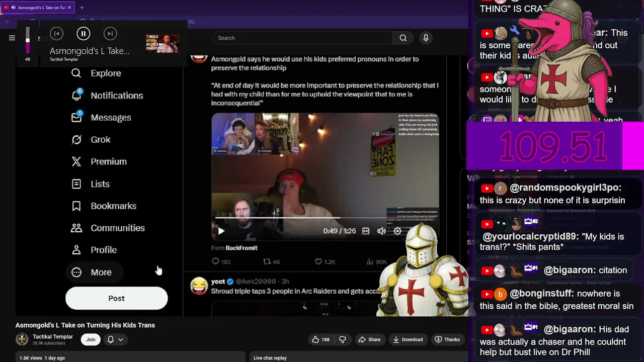
Task: Open the YouTube hamburger guide menu
Action: click(x=12, y=38)
